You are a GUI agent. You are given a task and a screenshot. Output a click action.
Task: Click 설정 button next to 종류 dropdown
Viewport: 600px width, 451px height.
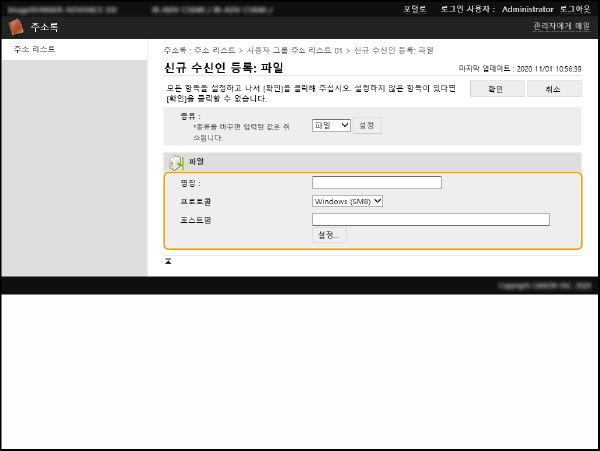(x=367, y=125)
